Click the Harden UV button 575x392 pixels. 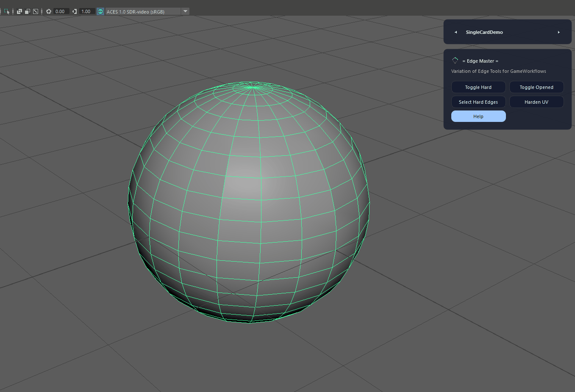pos(536,102)
